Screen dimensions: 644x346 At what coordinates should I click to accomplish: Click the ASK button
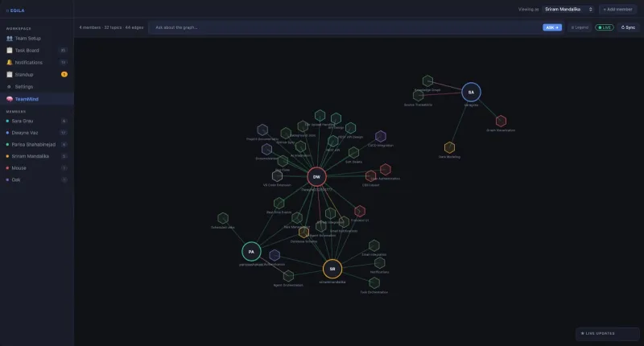(x=552, y=27)
